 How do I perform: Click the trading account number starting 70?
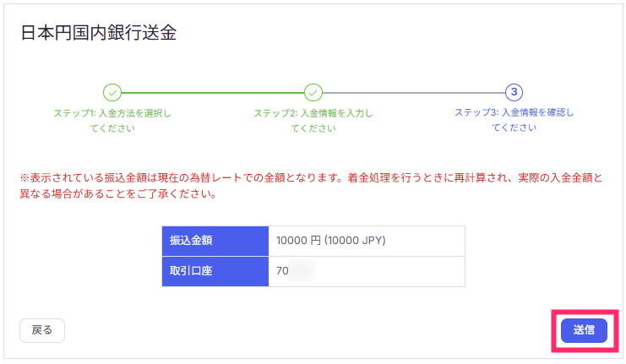pyautogui.click(x=296, y=270)
